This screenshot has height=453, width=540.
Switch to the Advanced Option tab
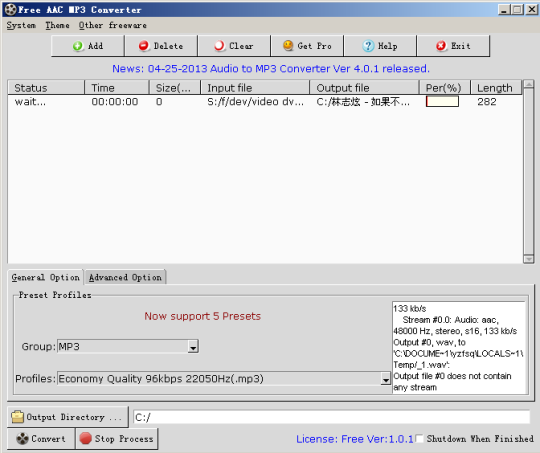(x=125, y=277)
